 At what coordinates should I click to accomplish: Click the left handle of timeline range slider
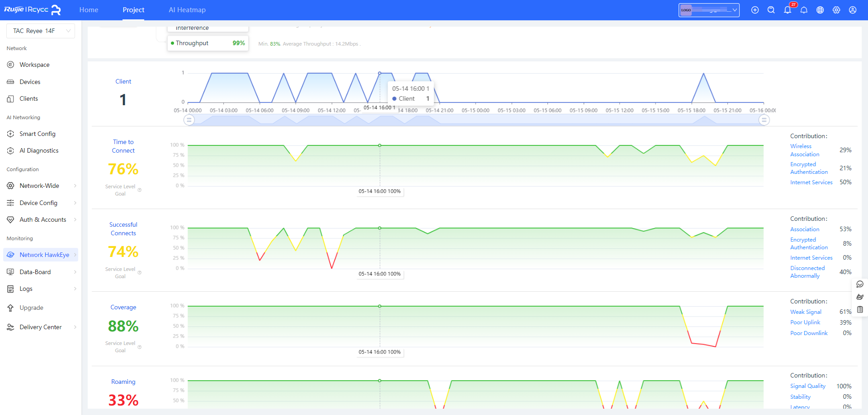[189, 120]
